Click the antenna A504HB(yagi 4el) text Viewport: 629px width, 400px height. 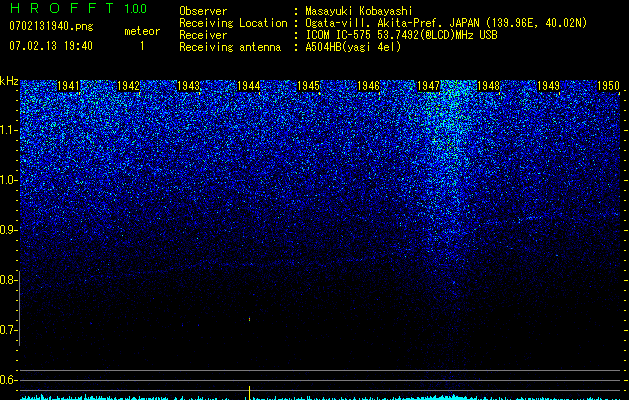[x=353, y=47]
